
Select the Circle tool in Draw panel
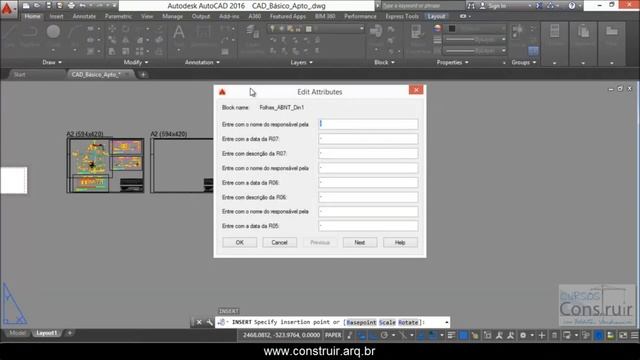pyautogui.click(x=53, y=31)
